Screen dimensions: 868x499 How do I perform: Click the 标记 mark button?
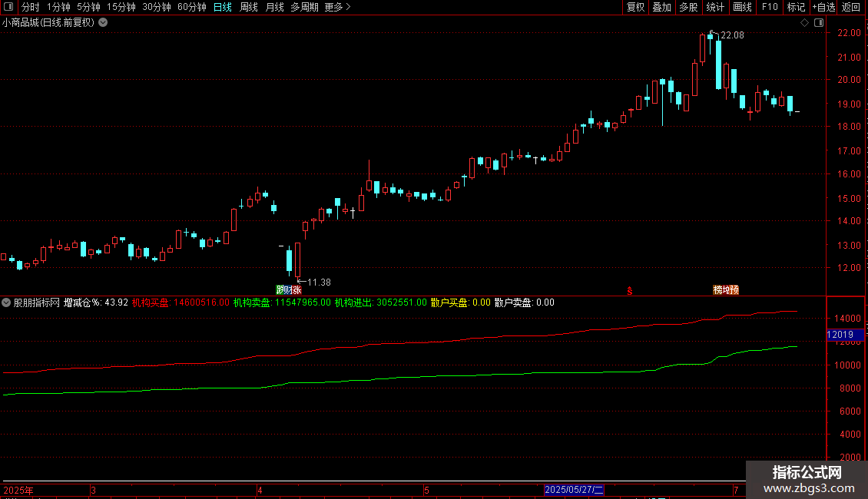(x=796, y=7)
